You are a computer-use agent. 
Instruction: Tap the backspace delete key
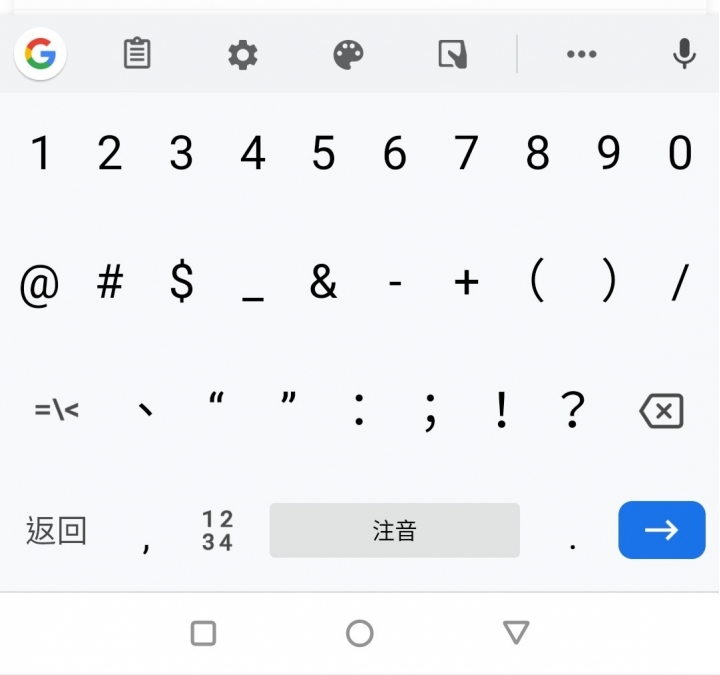click(x=661, y=411)
